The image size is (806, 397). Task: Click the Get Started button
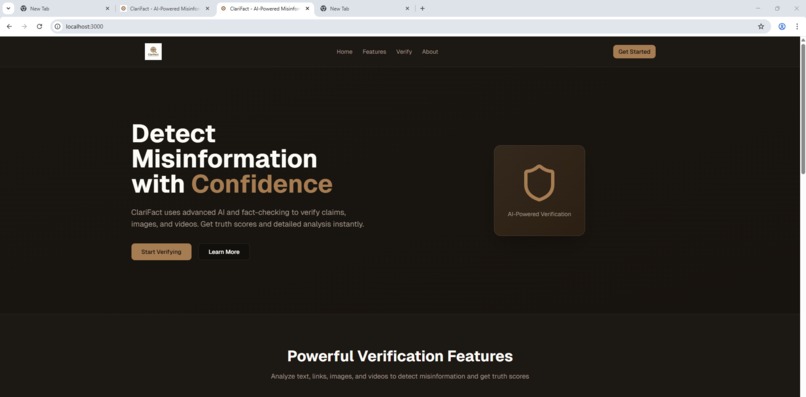point(634,51)
